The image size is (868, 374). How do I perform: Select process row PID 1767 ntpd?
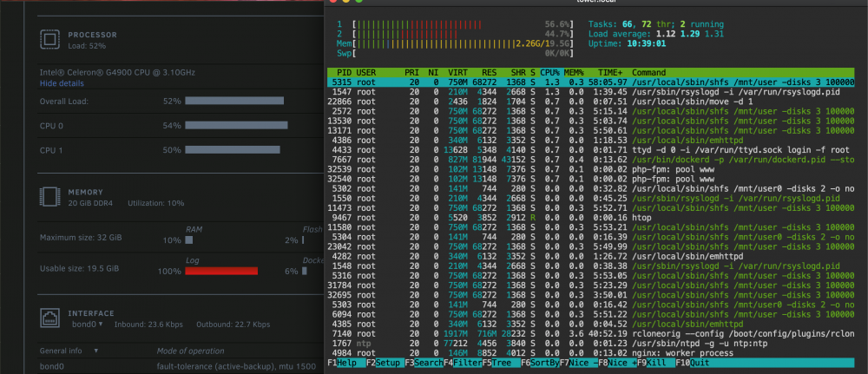coord(590,343)
